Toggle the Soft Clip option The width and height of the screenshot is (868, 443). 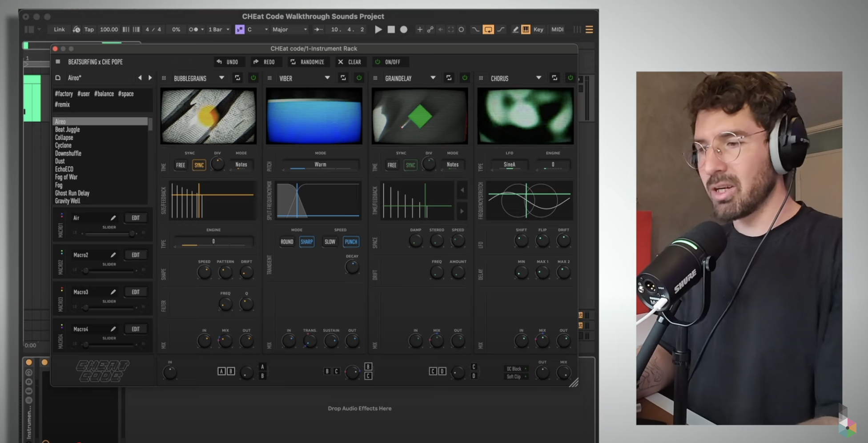pos(516,377)
